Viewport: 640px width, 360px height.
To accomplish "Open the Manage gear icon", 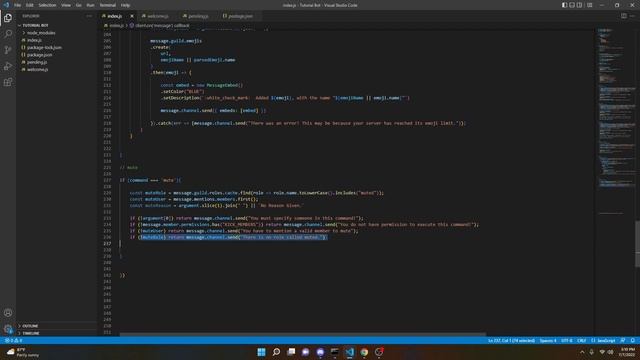I will (x=8, y=329).
